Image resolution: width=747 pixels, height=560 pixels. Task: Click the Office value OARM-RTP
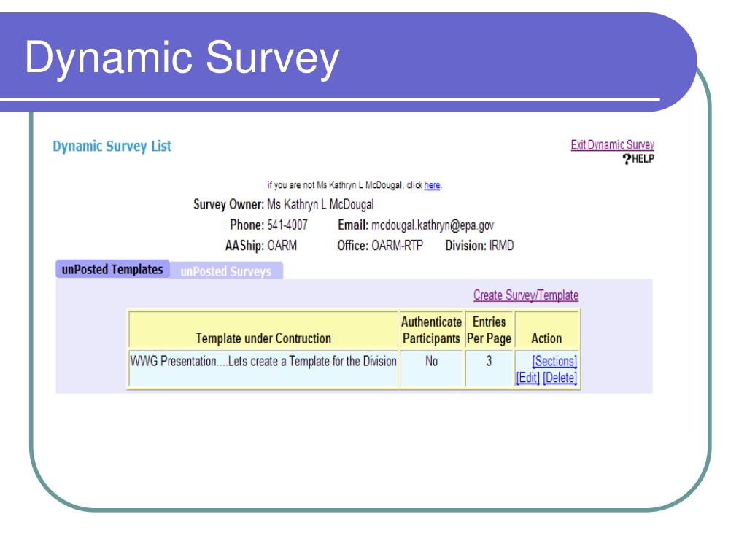(x=397, y=246)
